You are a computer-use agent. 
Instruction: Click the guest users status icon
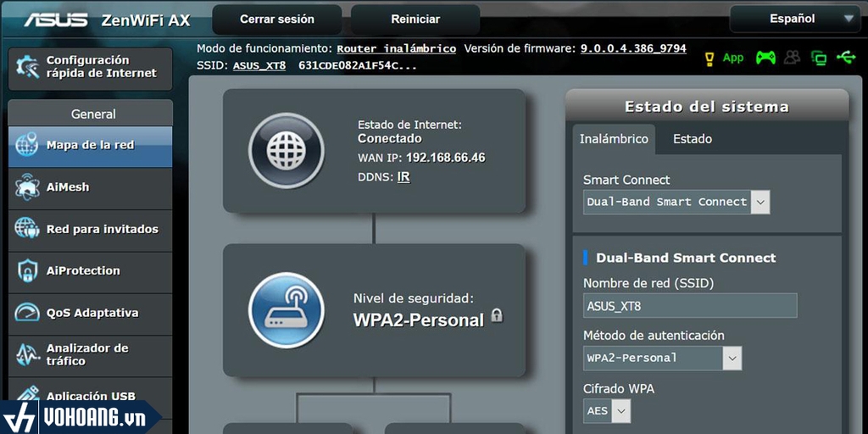click(793, 58)
